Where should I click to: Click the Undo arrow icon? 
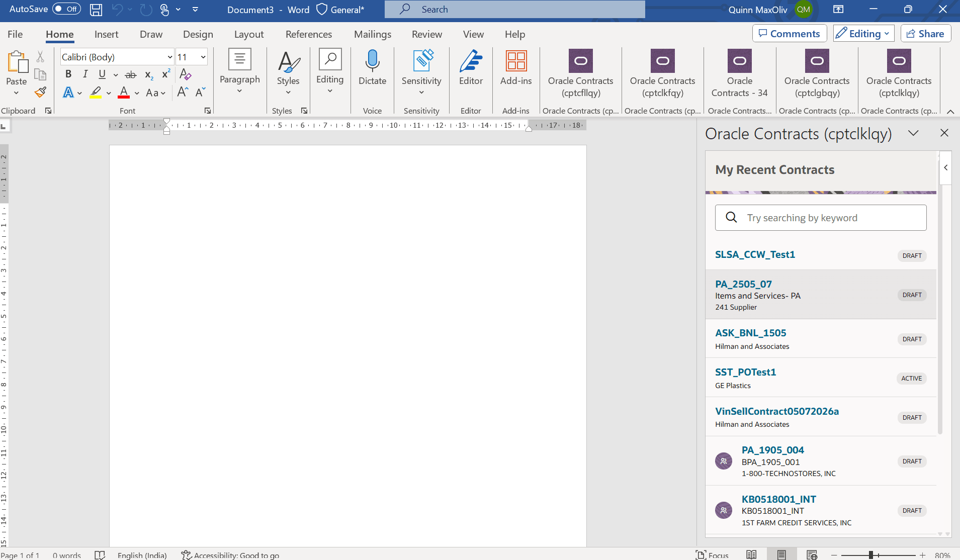tap(117, 10)
